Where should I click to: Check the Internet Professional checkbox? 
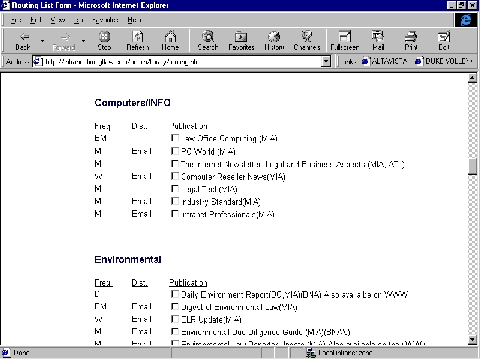175,214
